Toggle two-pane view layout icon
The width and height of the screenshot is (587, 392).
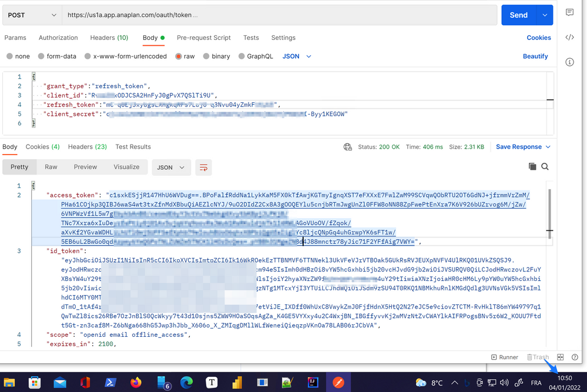(561, 357)
